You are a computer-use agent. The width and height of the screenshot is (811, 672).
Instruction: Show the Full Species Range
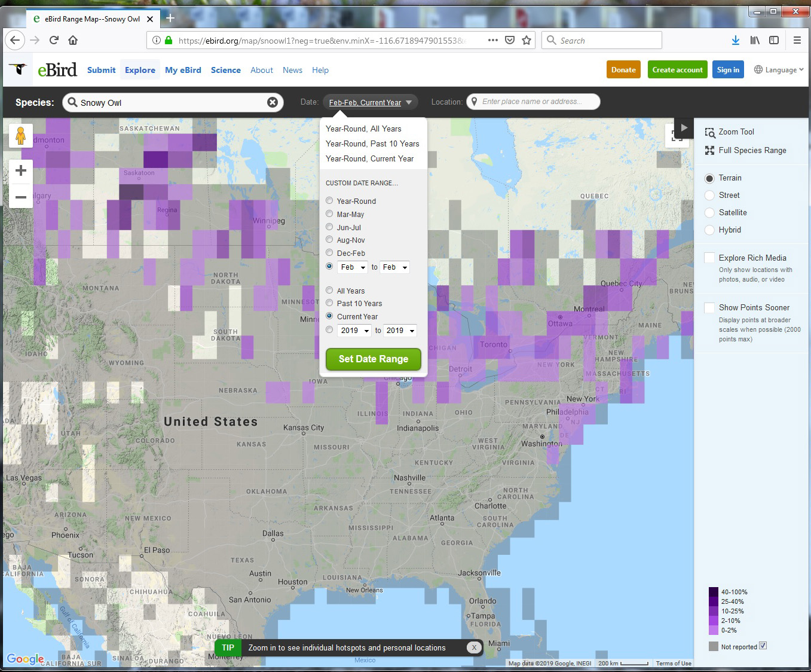click(x=745, y=151)
